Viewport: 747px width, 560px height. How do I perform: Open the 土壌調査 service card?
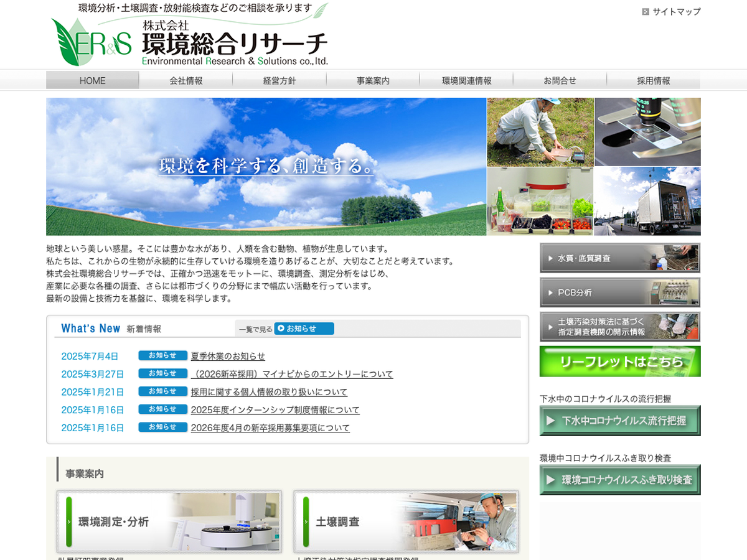[x=406, y=521]
